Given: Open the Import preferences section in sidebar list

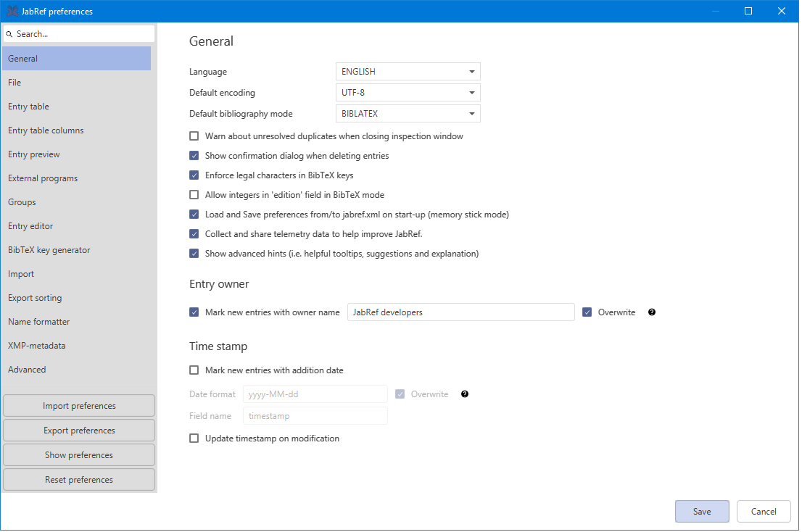Looking at the screenshot, I should point(77,274).
